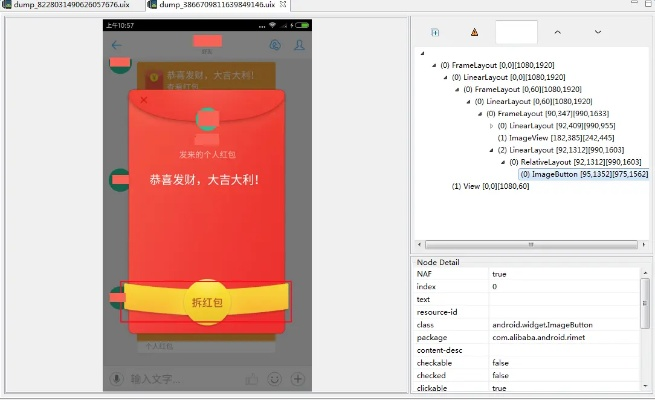Click the up chevron in tree toolbar
The width and height of the screenshot is (655, 400).
557,32
